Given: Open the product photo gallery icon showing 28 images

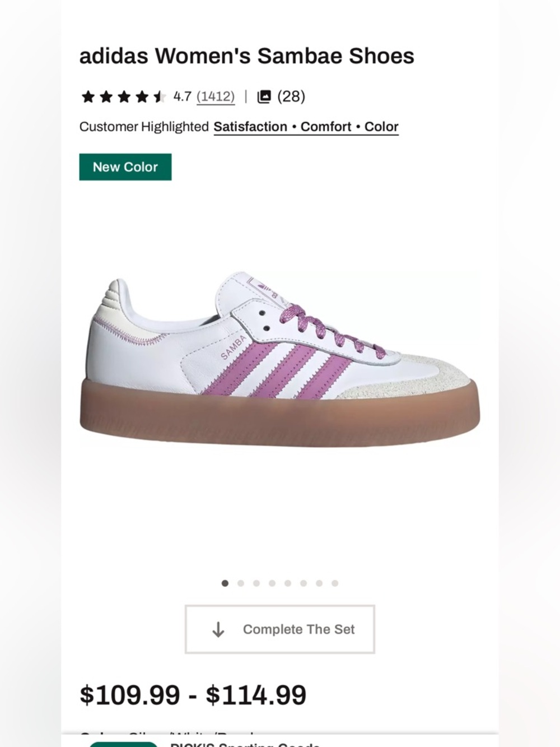Looking at the screenshot, I should click(x=264, y=96).
